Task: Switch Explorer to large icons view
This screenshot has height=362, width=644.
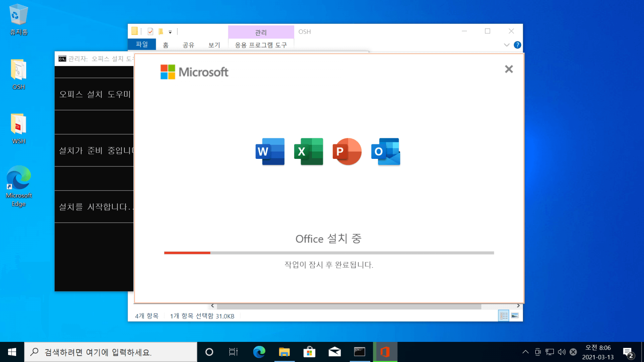Action: coord(515,316)
